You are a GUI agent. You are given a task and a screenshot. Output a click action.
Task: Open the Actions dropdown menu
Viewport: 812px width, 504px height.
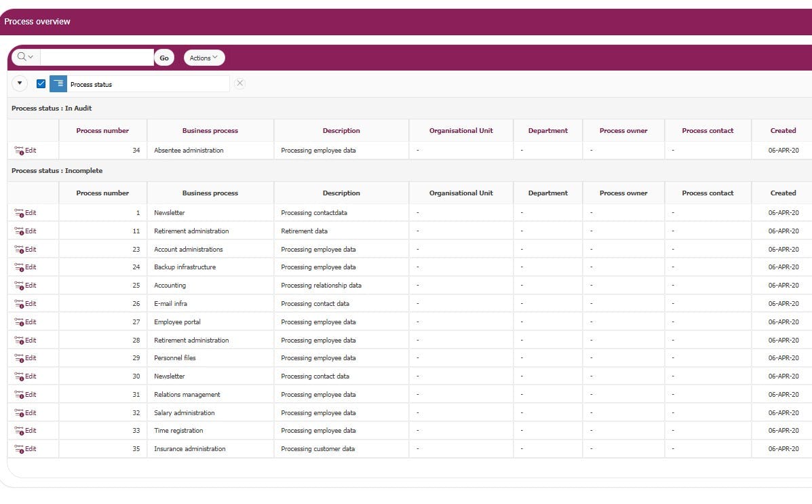pos(204,57)
